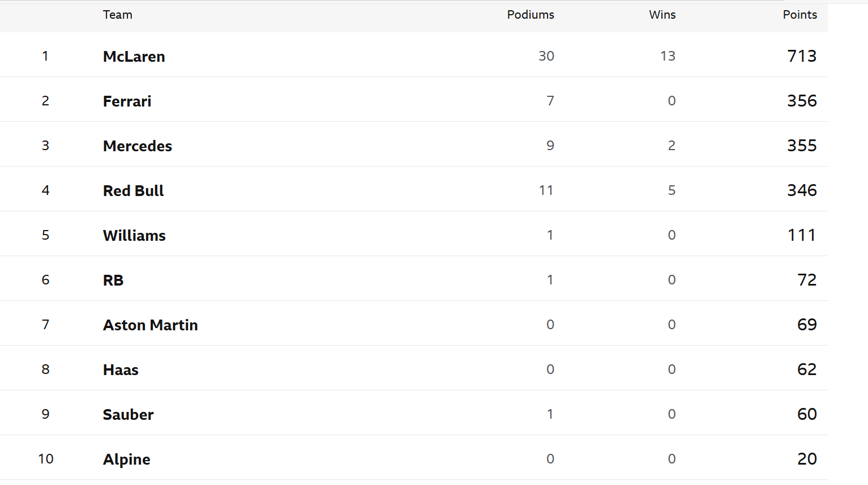Click Red Bull's 11 podiums value

(x=546, y=190)
